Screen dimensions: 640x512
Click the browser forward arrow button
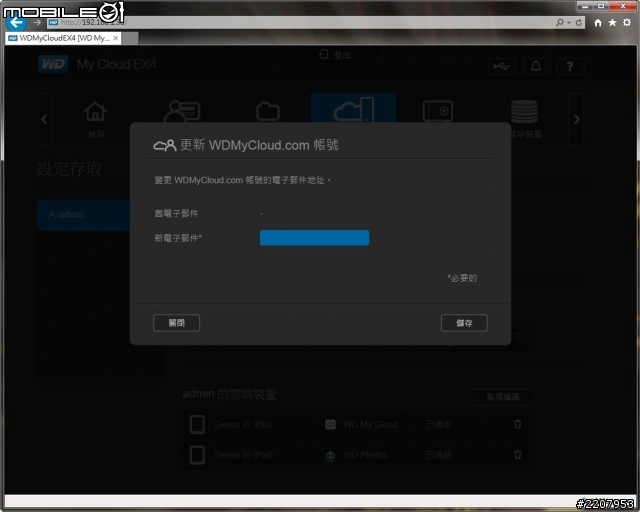tap(37, 22)
